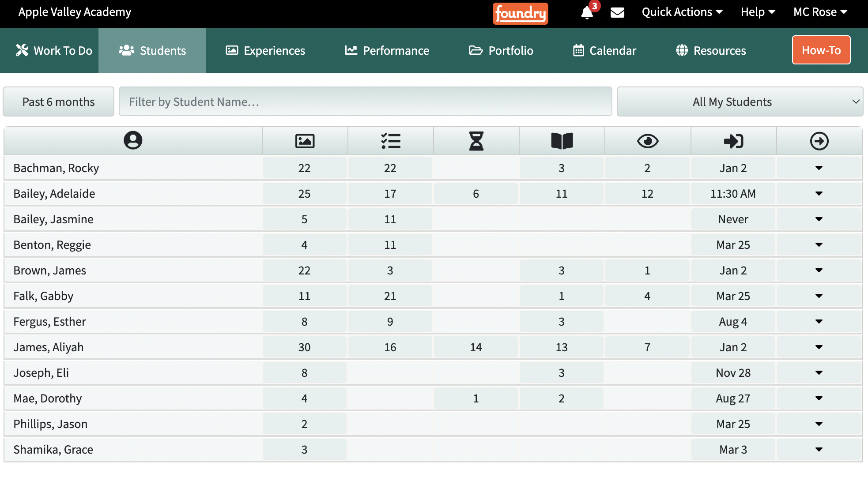Expand actions for Phillips, Jason
The width and height of the screenshot is (868, 496).
(819, 424)
